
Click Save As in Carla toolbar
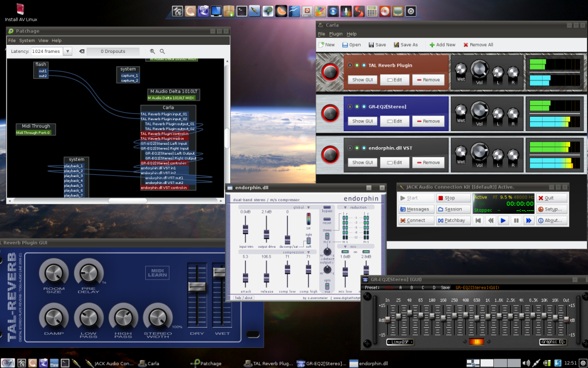405,44
